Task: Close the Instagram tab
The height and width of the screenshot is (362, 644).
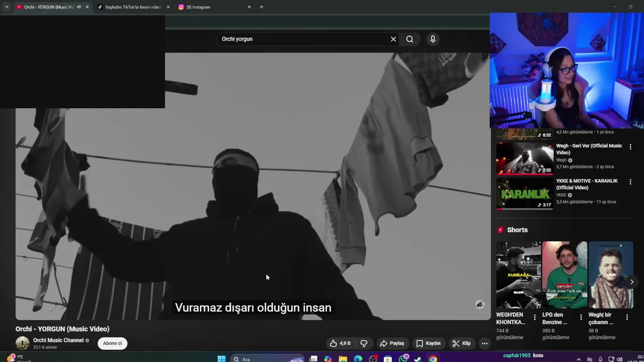Action: [249, 7]
